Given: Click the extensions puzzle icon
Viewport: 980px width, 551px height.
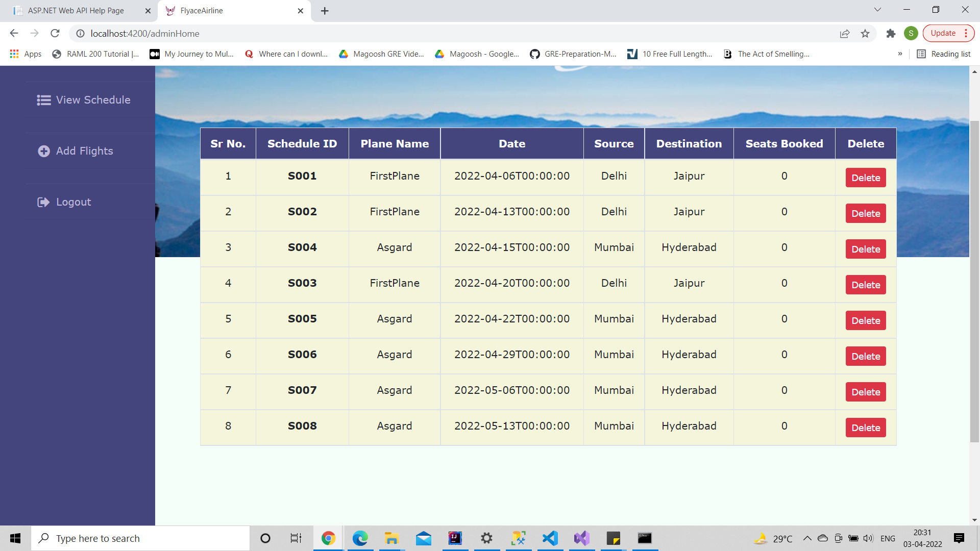Looking at the screenshot, I should (x=891, y=33).
